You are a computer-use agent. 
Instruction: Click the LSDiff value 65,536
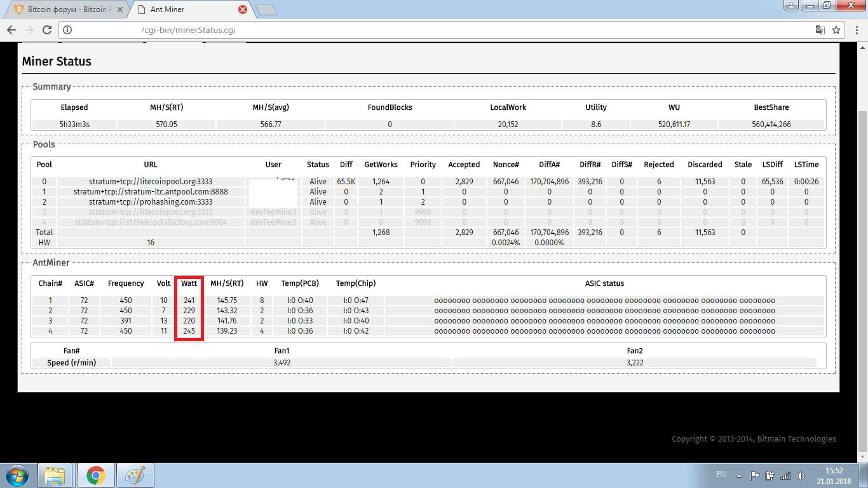click(772, 182)
